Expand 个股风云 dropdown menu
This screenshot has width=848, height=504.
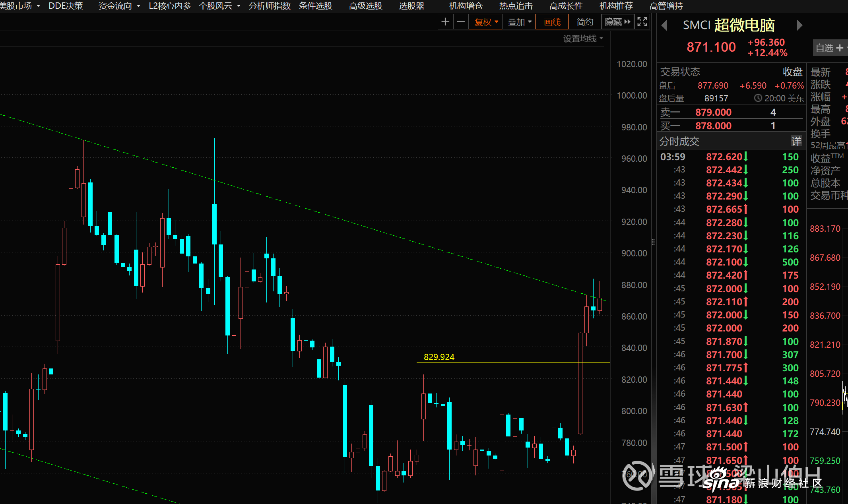click(x=219, y=6)
